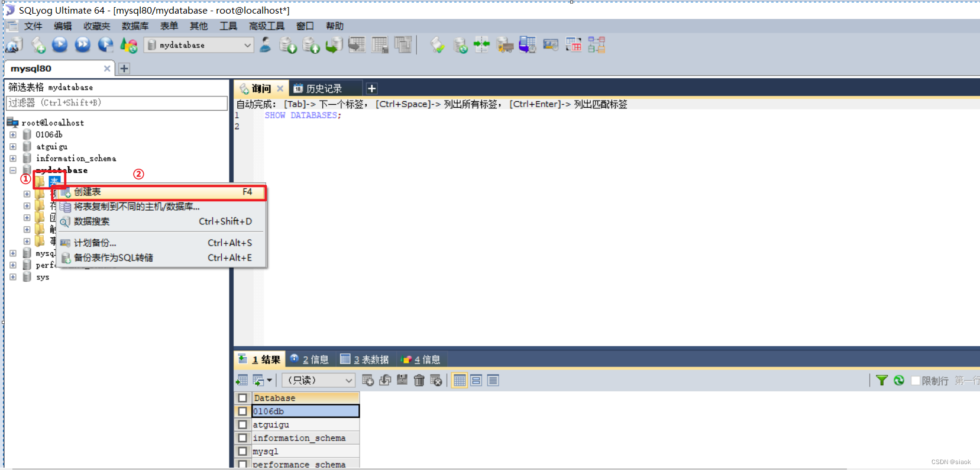
Task: Add a new connection tab beside mysql80
Action: tap(124, 68)
